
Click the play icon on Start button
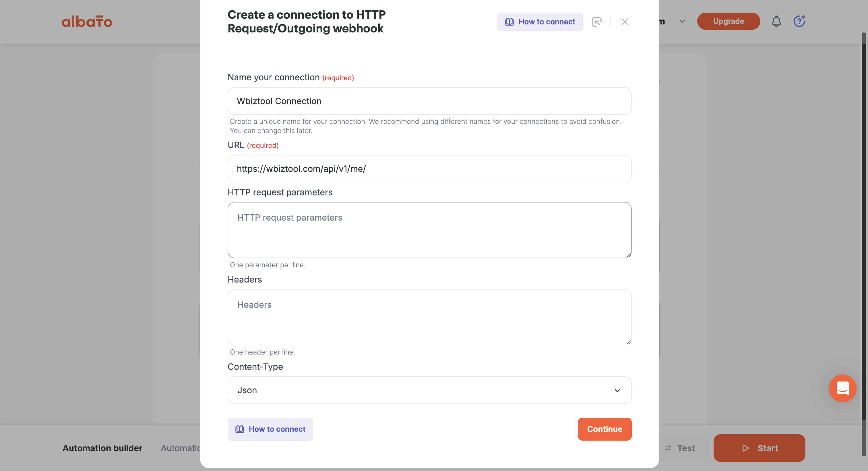[745, 448]
